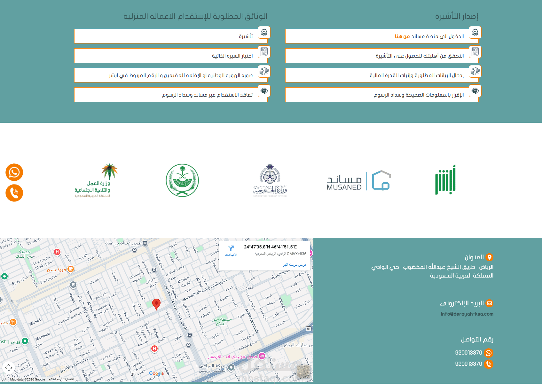Select the 'التحقق من أهليتك للحصول على التأشيرة' step

[x=382, y=56]
